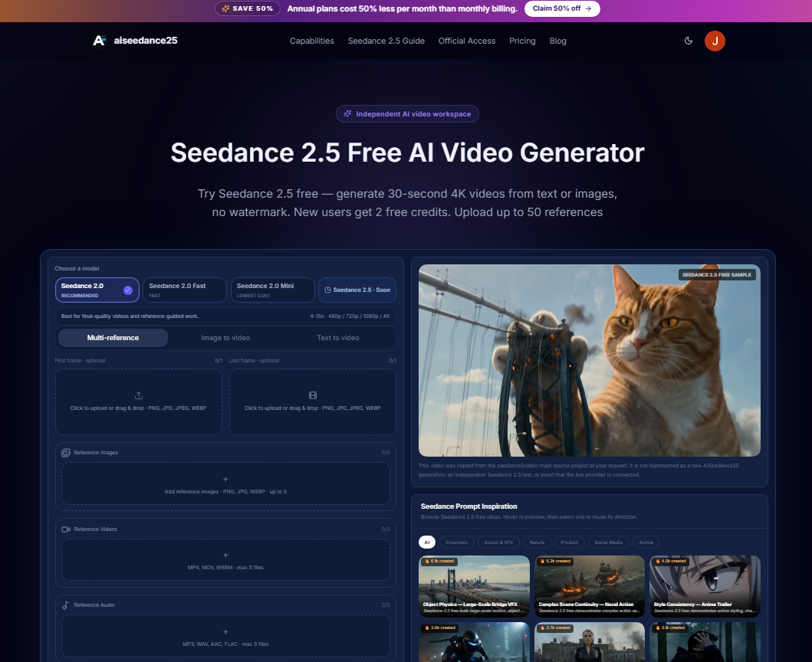
Task: Filter prompts by Product
Action: (570, 542)
